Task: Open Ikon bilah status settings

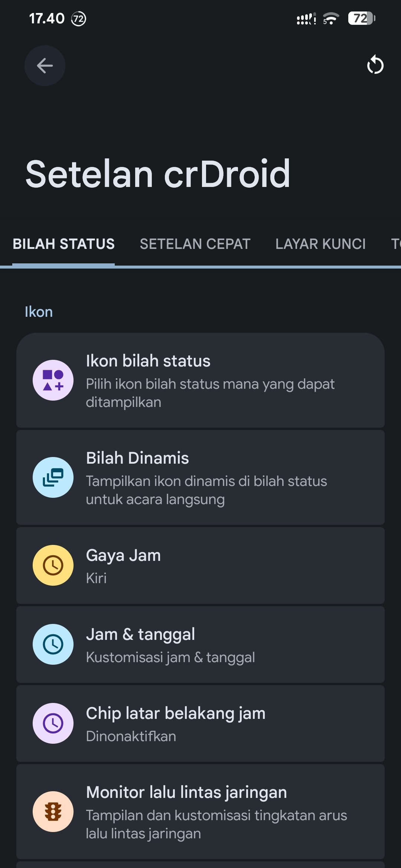Action: click(200, 380)
